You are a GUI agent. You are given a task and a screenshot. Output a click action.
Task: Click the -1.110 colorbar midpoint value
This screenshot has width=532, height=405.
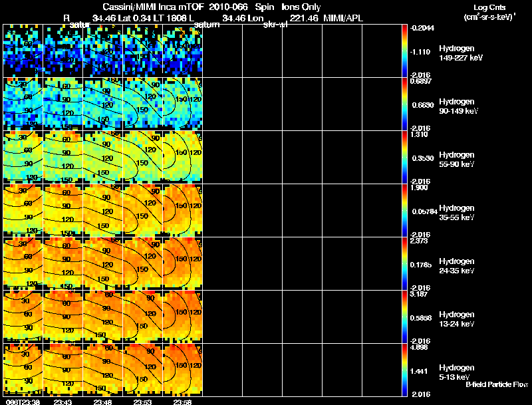pos(420,52)
